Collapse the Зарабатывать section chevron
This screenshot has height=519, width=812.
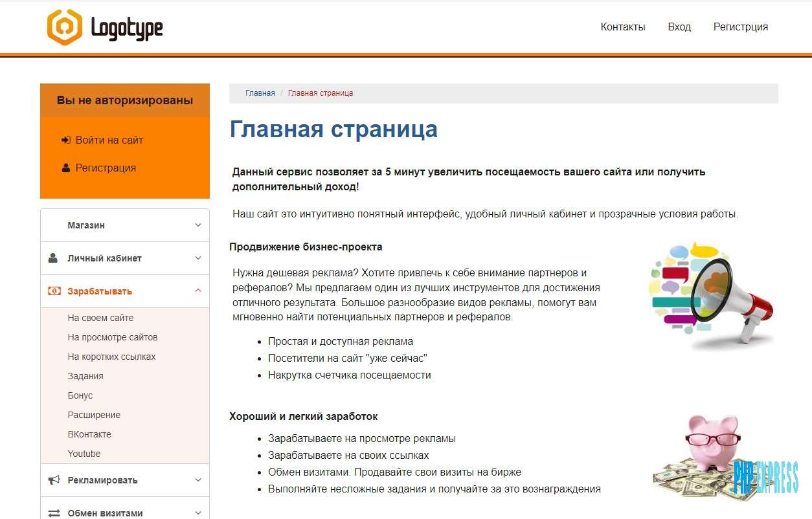click(x=198, y=291)
